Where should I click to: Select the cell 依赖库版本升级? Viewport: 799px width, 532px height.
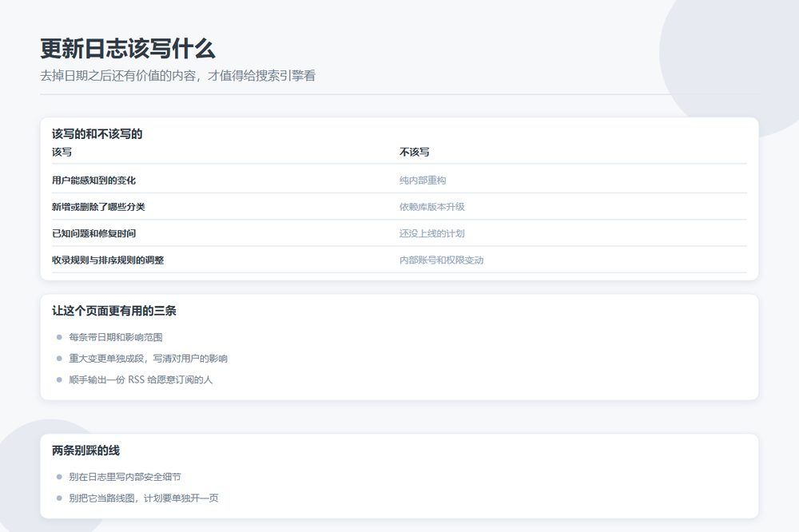click(x=432, y=207)
